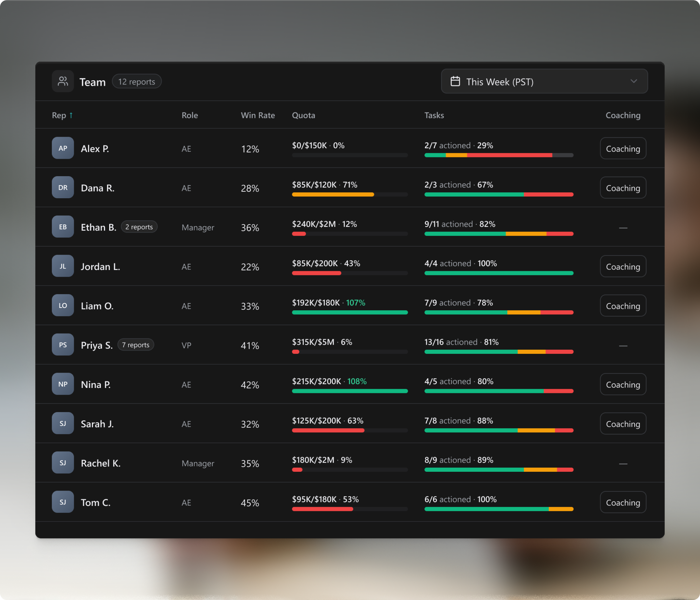700x600 pixels.
Task: Click the DR avatar for Dana R.
Action: tap(63, 187)
